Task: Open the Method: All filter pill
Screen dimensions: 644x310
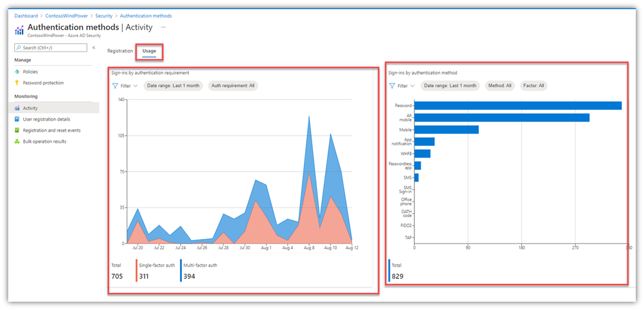Action: [x=499, y=86]
